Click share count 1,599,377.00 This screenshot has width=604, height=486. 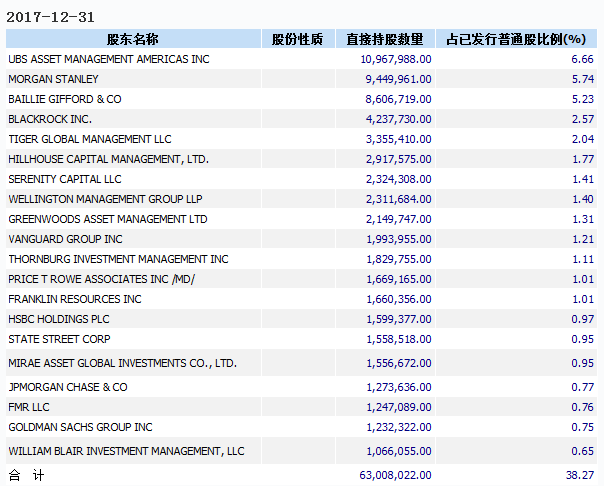(x=399, y=319)
